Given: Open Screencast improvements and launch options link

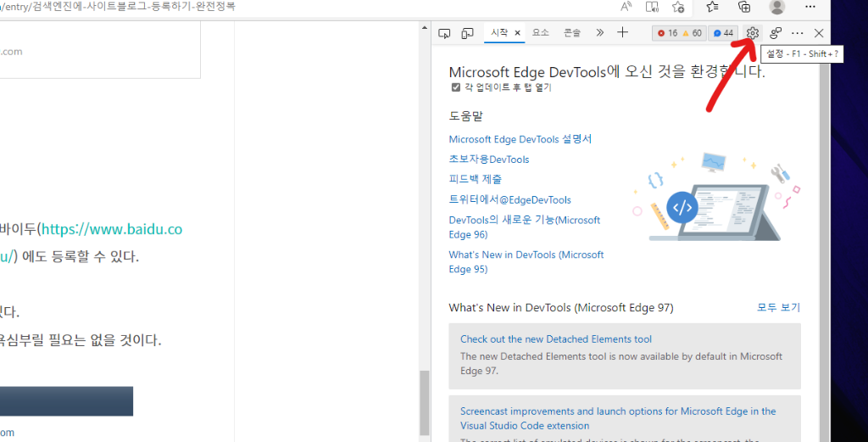Looking at the screenshot, I should pos(618,418).
